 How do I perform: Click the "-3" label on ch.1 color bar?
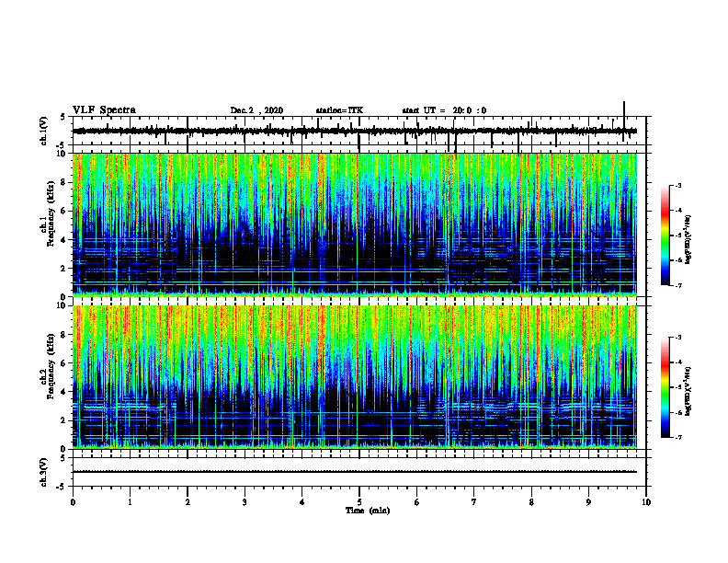(x=678, y=185)
